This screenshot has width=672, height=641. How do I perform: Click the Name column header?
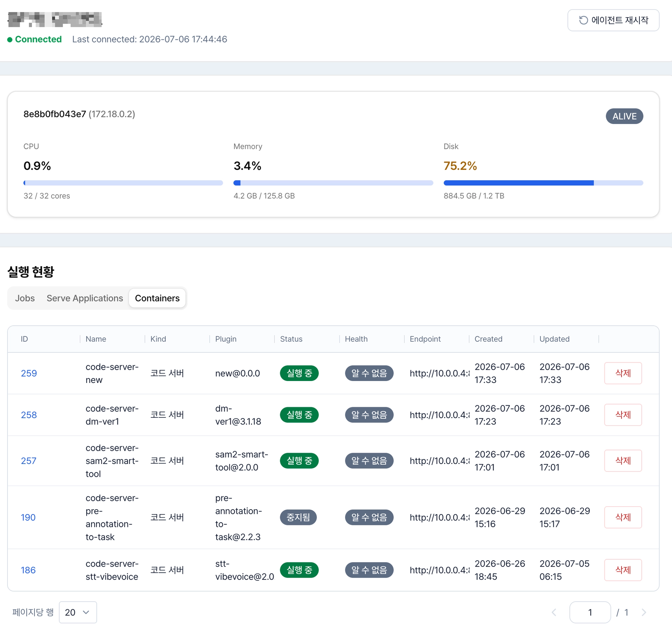pos(96,339)
